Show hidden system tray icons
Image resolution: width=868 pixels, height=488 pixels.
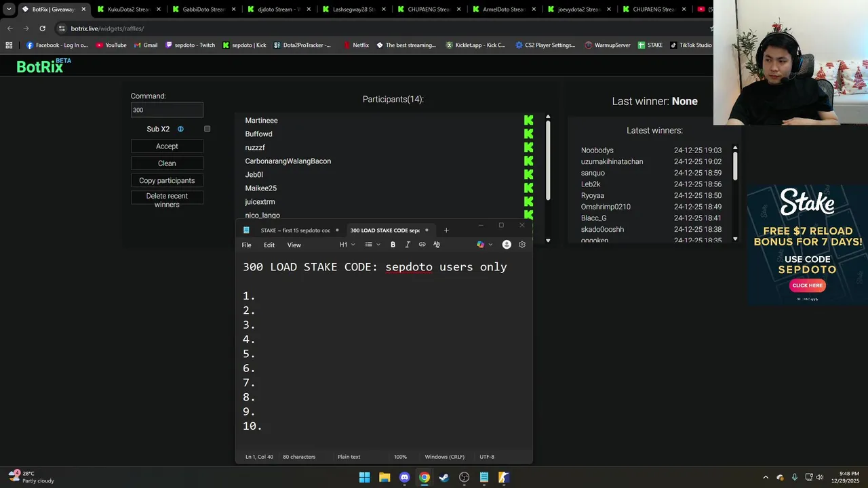pos(766,477)
